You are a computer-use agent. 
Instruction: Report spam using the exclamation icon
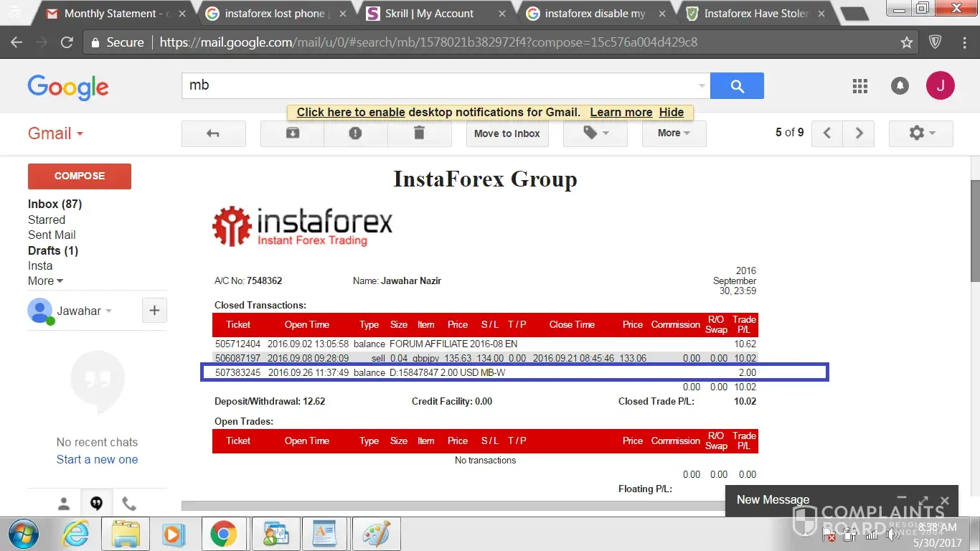(355, 133)
